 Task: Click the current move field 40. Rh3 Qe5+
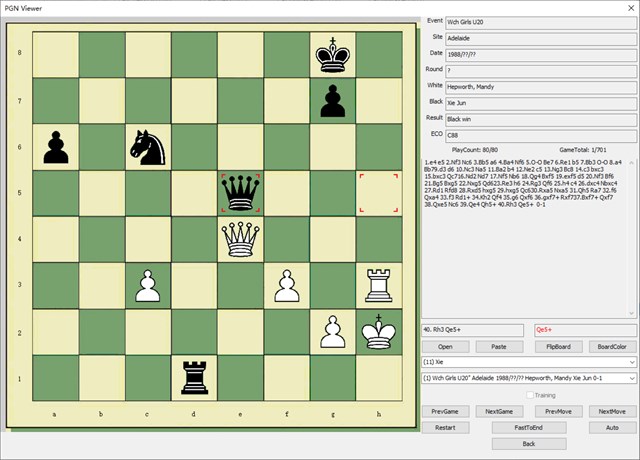[x=472, y=330]
